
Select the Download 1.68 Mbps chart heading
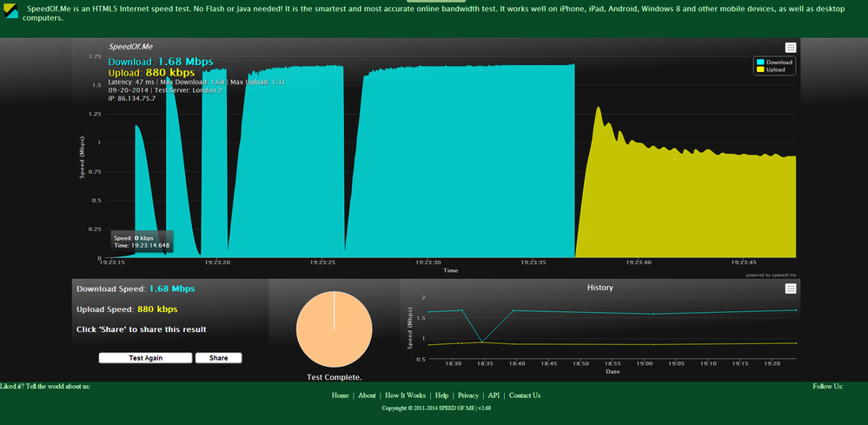161,62
